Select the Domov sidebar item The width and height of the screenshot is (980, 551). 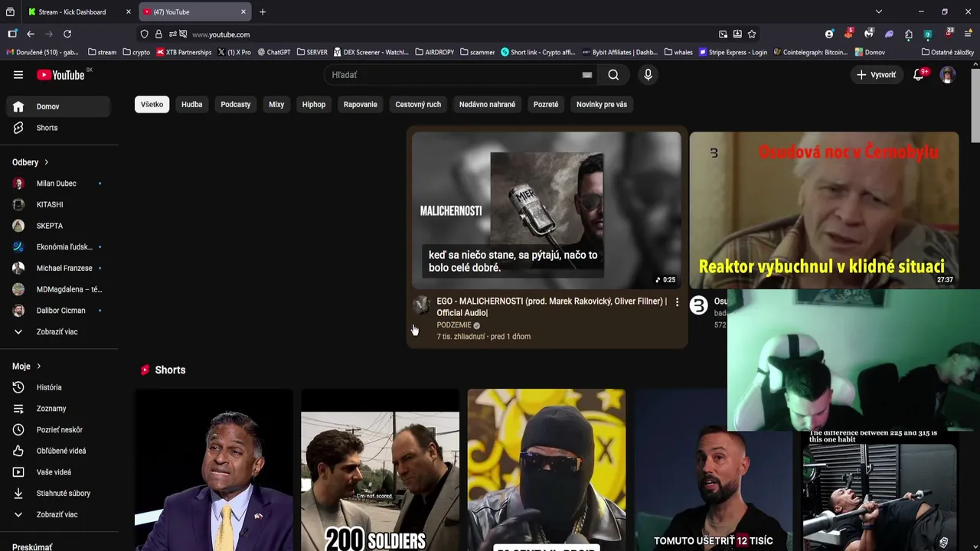tap(58, 106)
